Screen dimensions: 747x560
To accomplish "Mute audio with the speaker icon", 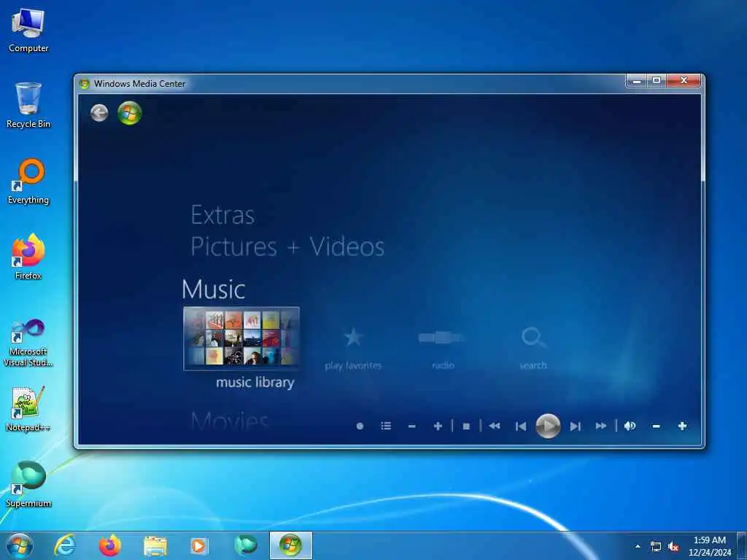I will coord(630,426).
